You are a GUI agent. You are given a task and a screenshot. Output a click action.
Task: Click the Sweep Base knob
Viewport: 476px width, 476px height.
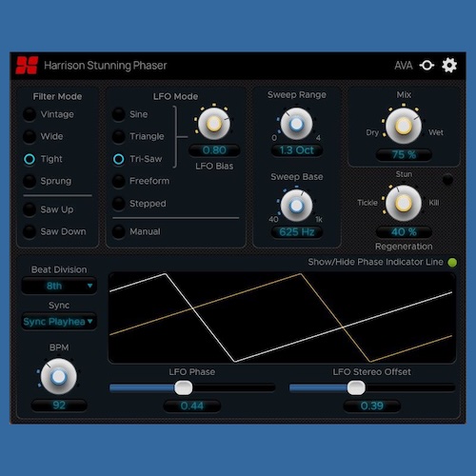[x=296, y=206]
